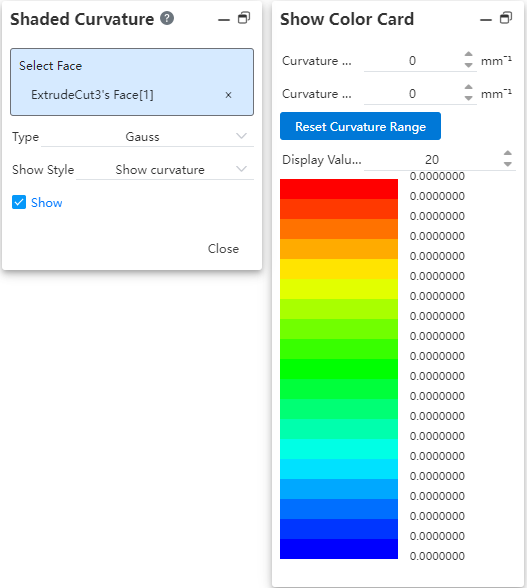Decrement the Display Value count stepper
This screenshot has height=588, width=527.
coord(507,164)
